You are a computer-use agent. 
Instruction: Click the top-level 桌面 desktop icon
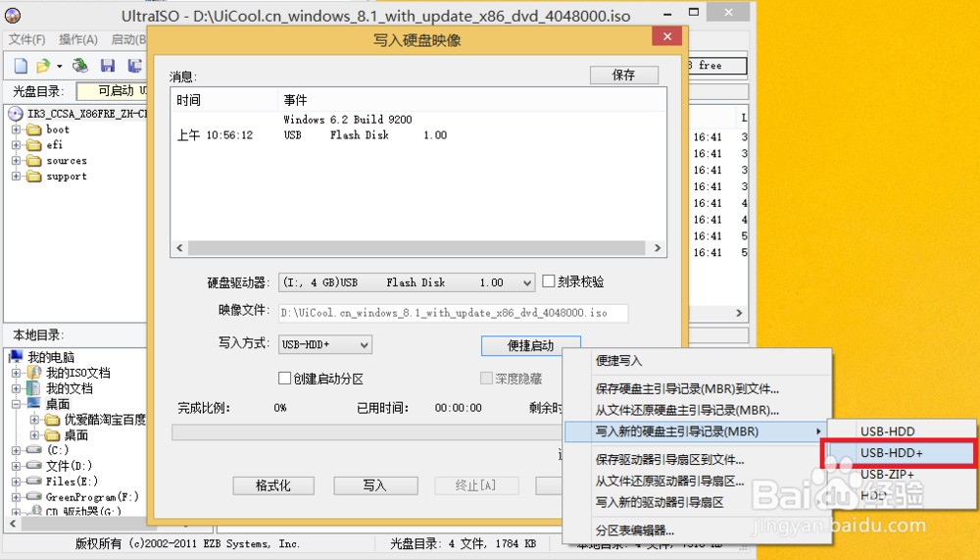33,404
